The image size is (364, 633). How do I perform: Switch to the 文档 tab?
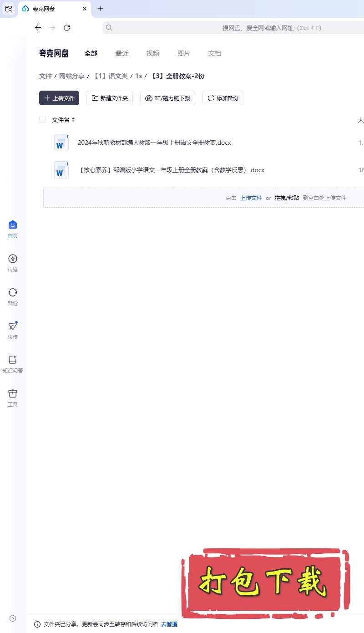tap(215, 53)
